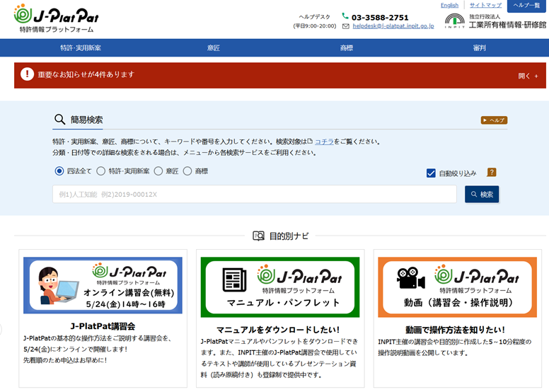Click the helpdesk email address link

point(393,26)
